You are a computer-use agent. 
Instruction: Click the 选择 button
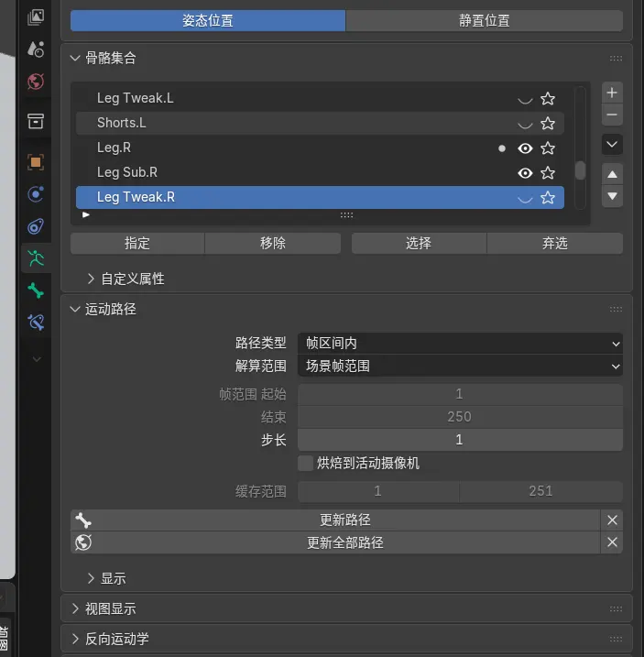(419, 244)
